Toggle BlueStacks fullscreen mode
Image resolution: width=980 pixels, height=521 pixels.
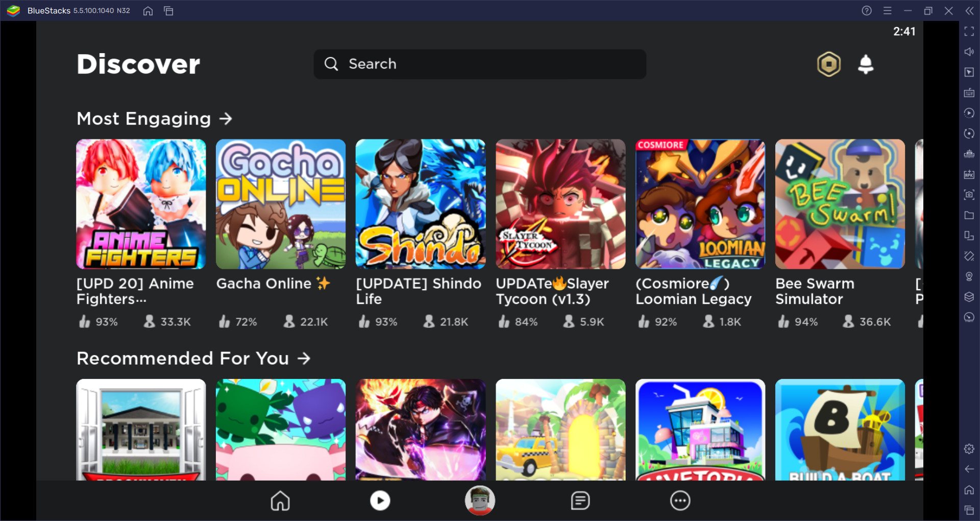coord(969,31)
